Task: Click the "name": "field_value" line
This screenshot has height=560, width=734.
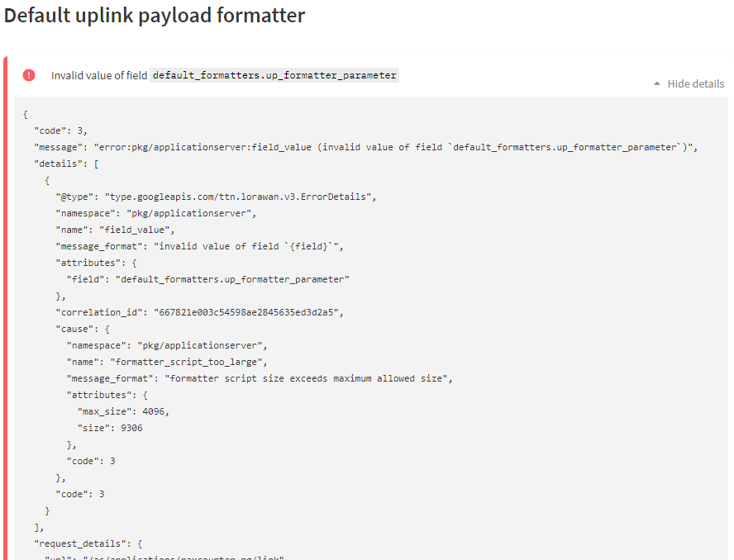Action: pyautogui.click(x=115, y=230)
